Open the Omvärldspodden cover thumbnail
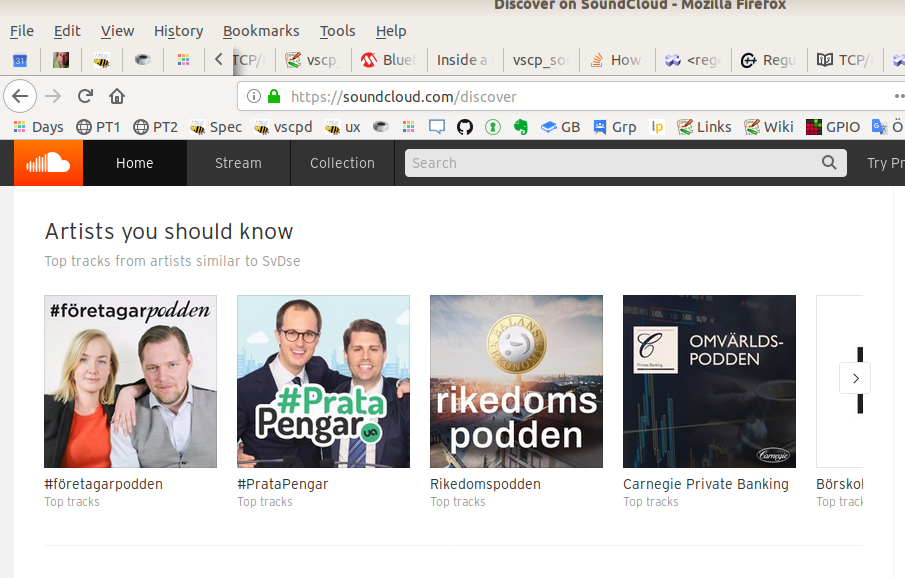Image resolution: width=905 pixels, height=578 pixels. tap(709, 382)
